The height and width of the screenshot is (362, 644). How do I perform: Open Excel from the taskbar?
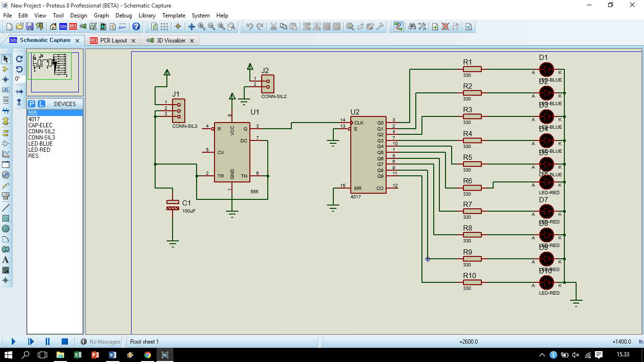[77, 355]
